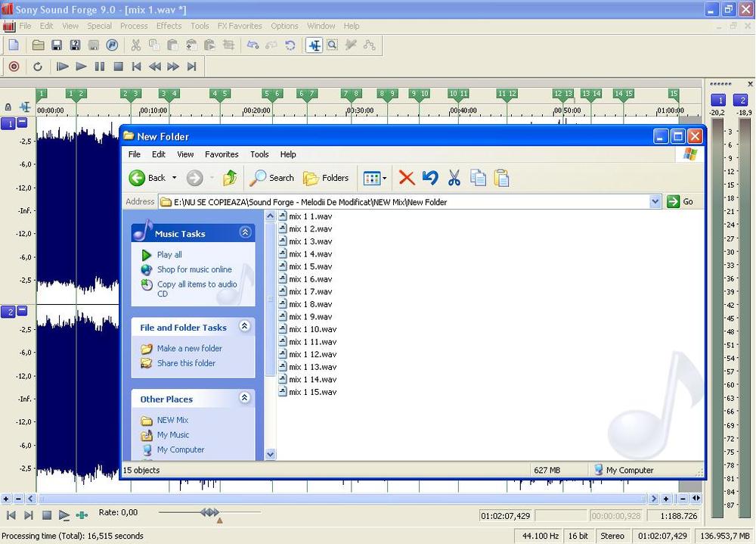Click the Paste clipboard in Explorer toolbar
The height and width of the screenshot is (544, 756).
pos(501,178)
